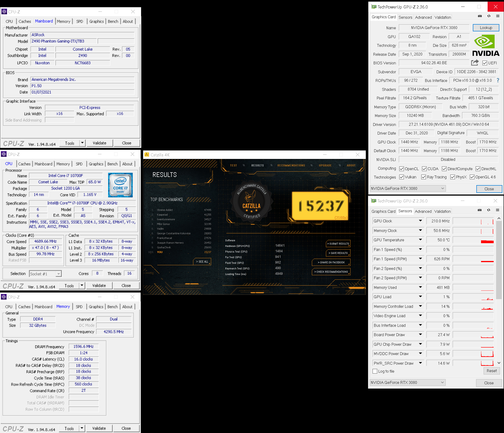
Task: Click the refresh icon in GPU-Z Sensors window
Action: coord(489,210)
